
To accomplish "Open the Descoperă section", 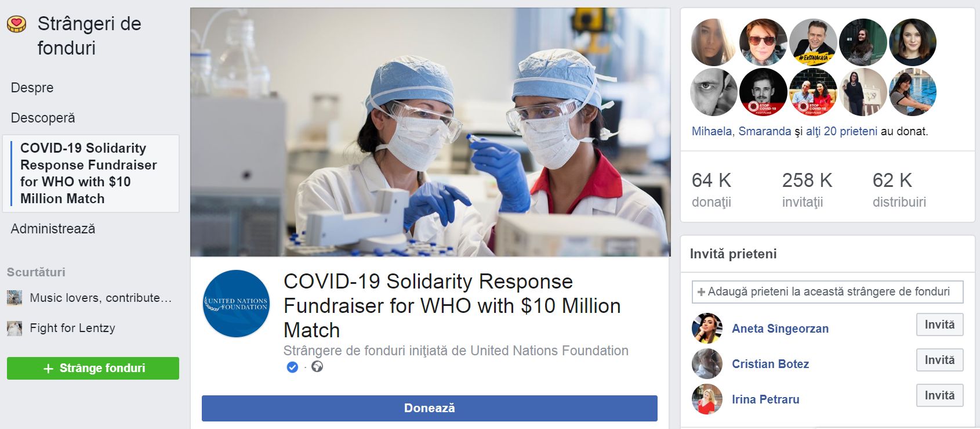I will click(43, 118).
